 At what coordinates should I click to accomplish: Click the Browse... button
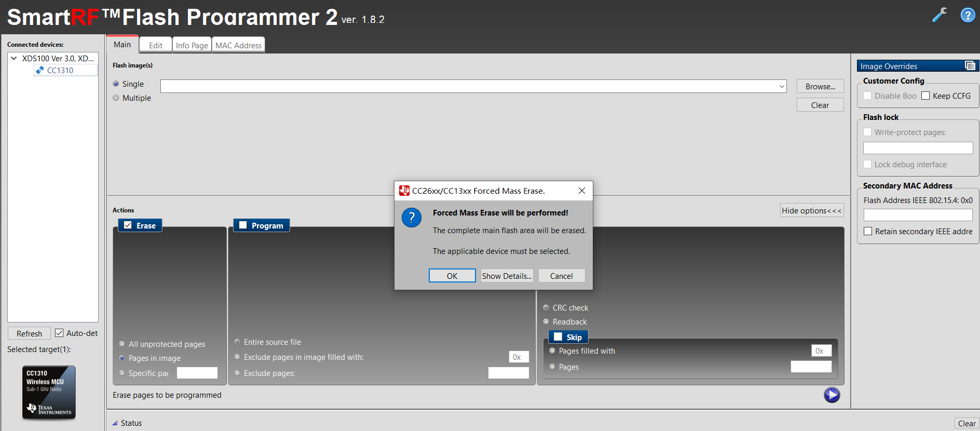pyautogui.click(x=820, y=86)
